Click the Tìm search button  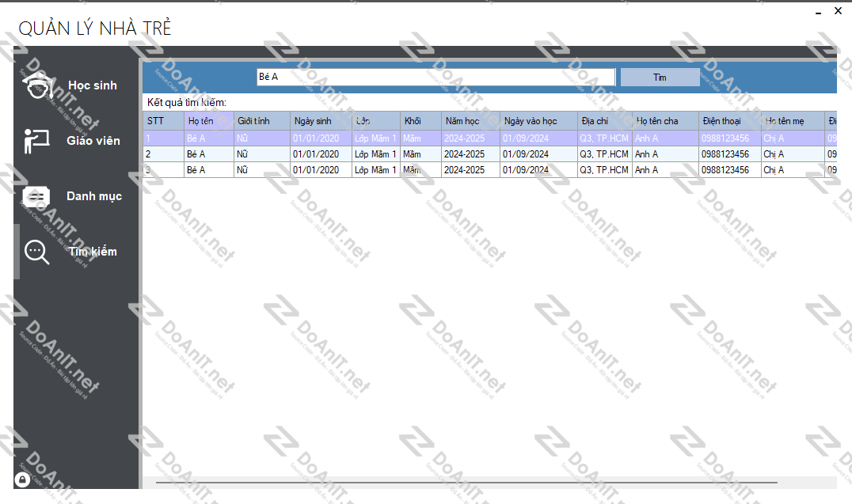[x=660, y=77]
